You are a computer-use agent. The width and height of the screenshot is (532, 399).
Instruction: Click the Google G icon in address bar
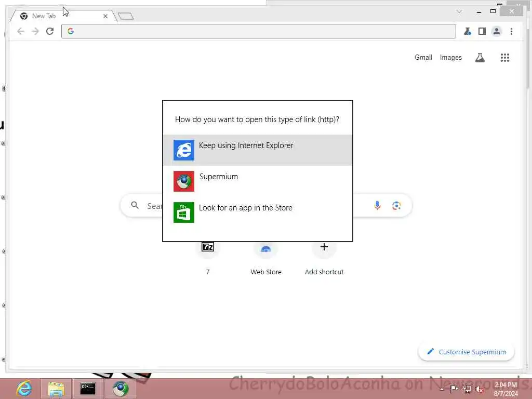coord(71,31)
